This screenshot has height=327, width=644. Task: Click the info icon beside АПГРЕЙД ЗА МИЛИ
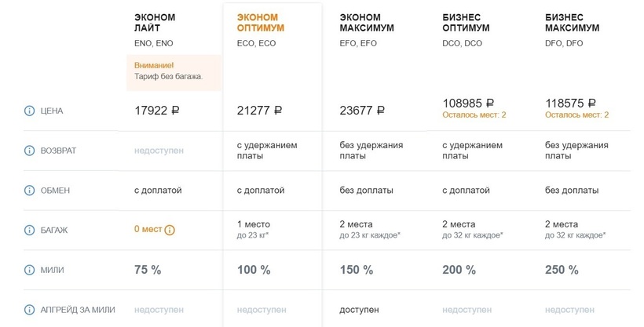pyautogui.click(x=30, y=310)
